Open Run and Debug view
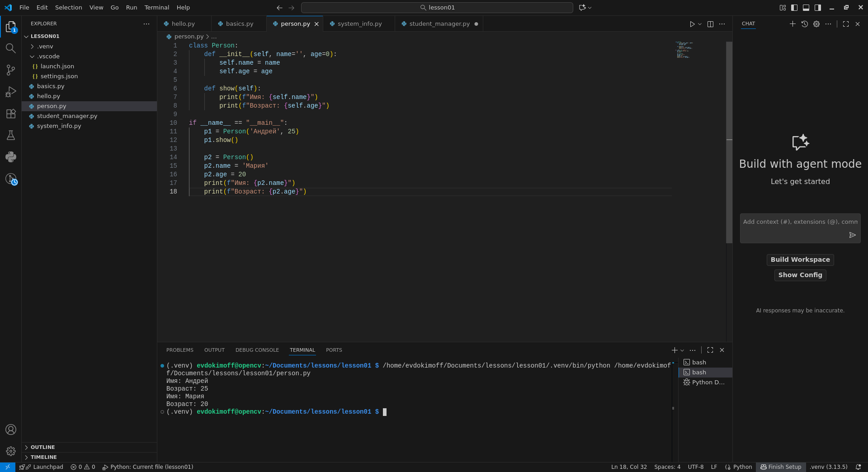 pos(10,92)
